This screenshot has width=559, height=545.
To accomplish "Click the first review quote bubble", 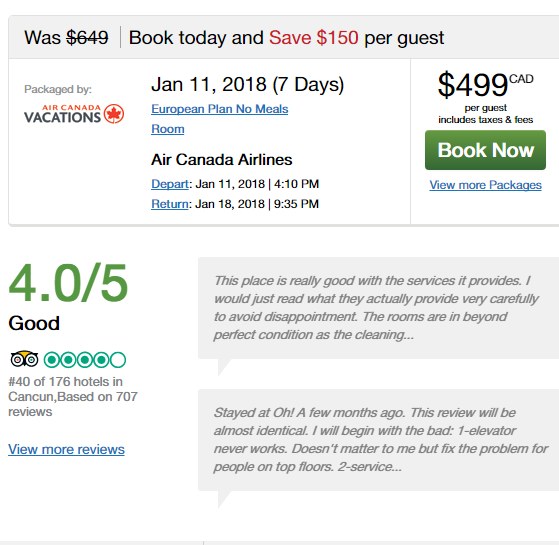I will (378, 308).
